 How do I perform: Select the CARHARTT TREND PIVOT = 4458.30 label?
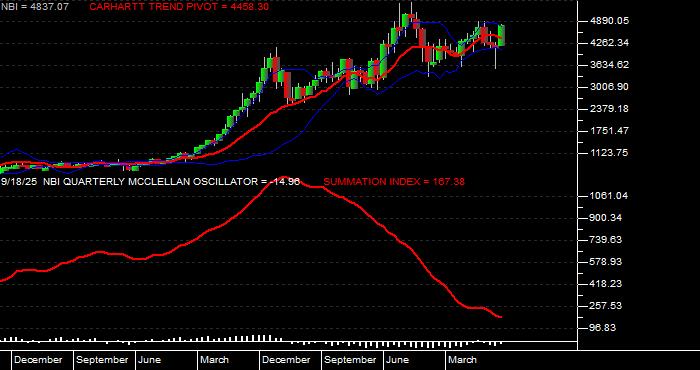(x=179, y=7)
